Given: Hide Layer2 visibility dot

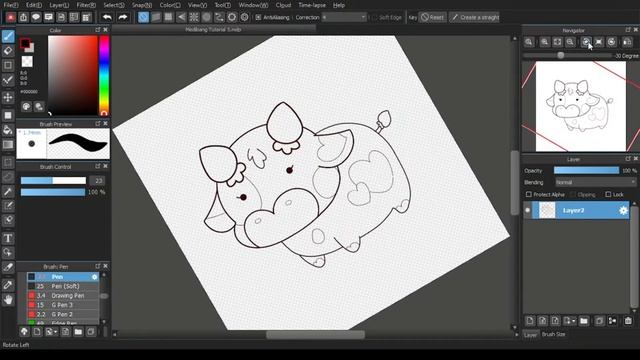Looking at the screenshot, I should pos(527,210).
